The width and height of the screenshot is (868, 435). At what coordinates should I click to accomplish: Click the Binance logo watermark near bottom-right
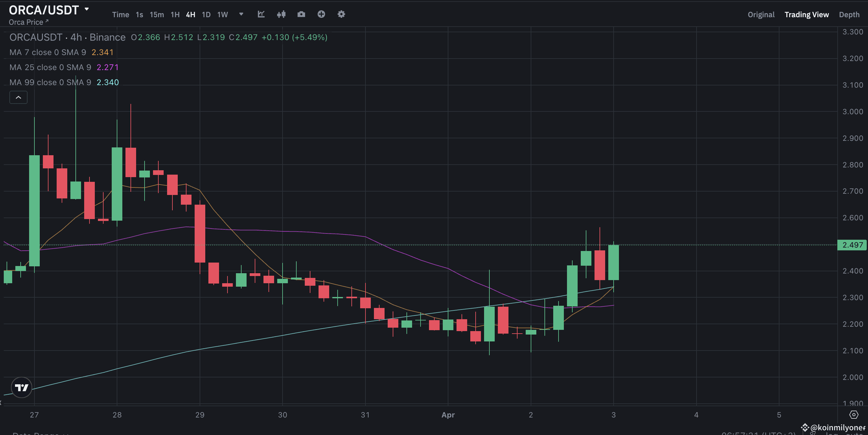click(805, 427)
